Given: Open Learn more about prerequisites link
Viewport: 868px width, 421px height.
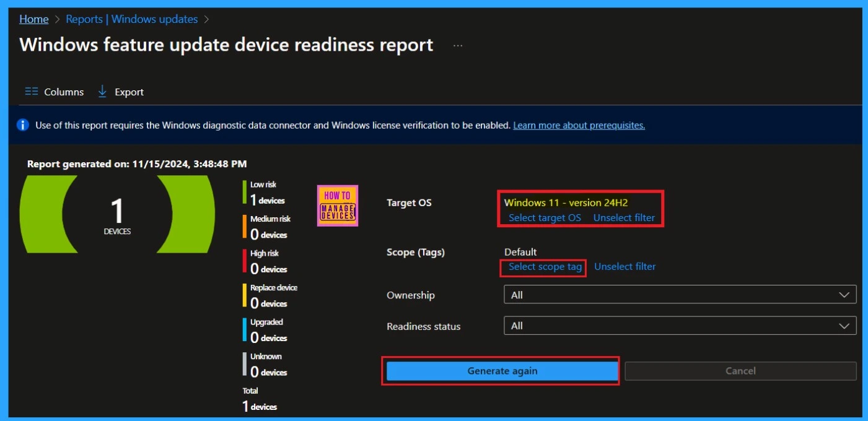Looking at the screenshot, I should click(x=579, y=125).
